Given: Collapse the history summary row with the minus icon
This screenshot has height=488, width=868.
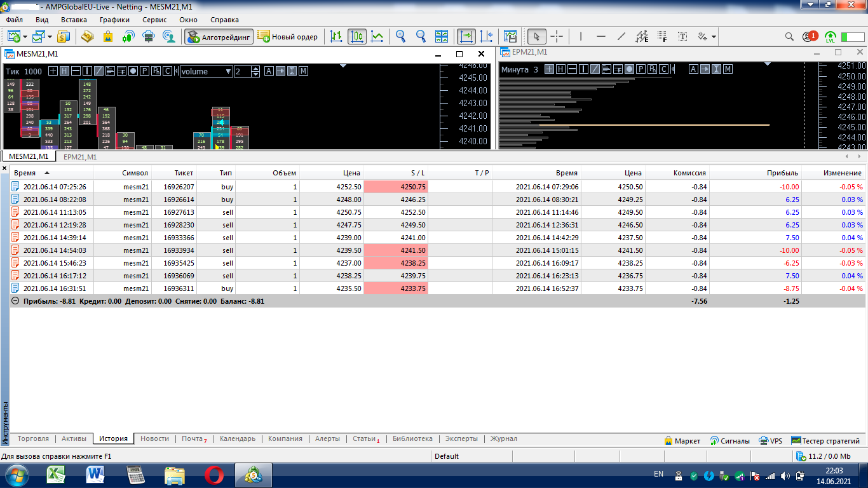Looking at the screenshot, I should coord(15,301).
